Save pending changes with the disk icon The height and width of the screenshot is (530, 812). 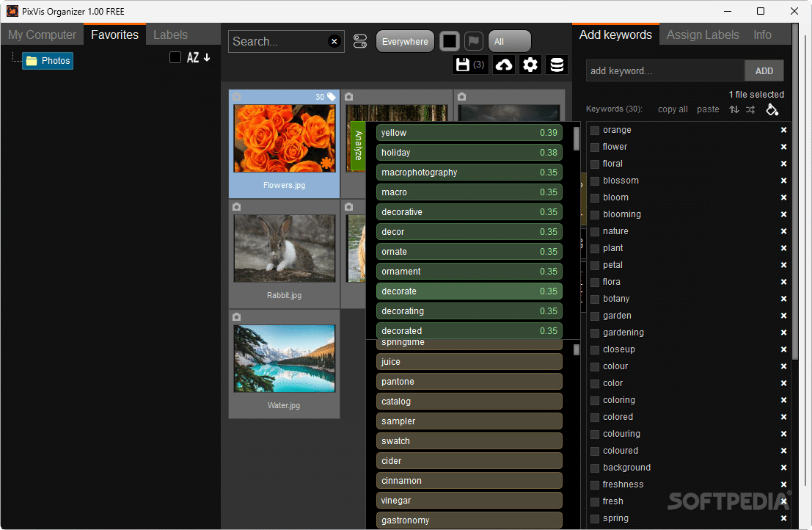pyautogui.click(x=465, y=65)
